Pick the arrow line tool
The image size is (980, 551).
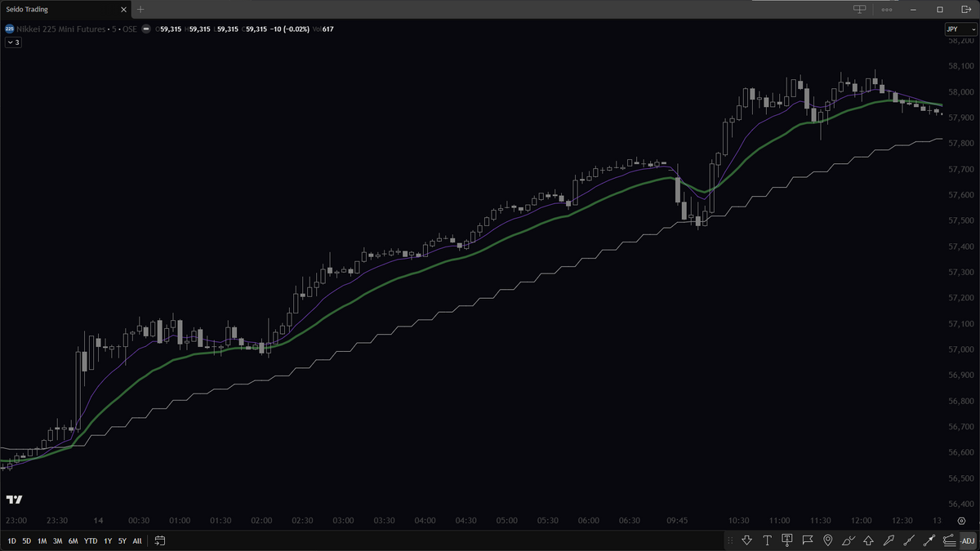click(x=928, y=540)
